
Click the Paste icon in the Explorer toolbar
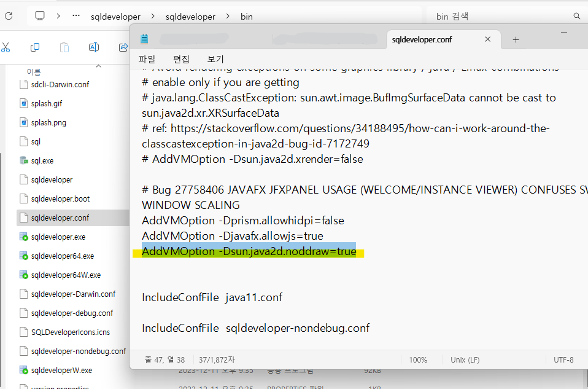[64, 47]
